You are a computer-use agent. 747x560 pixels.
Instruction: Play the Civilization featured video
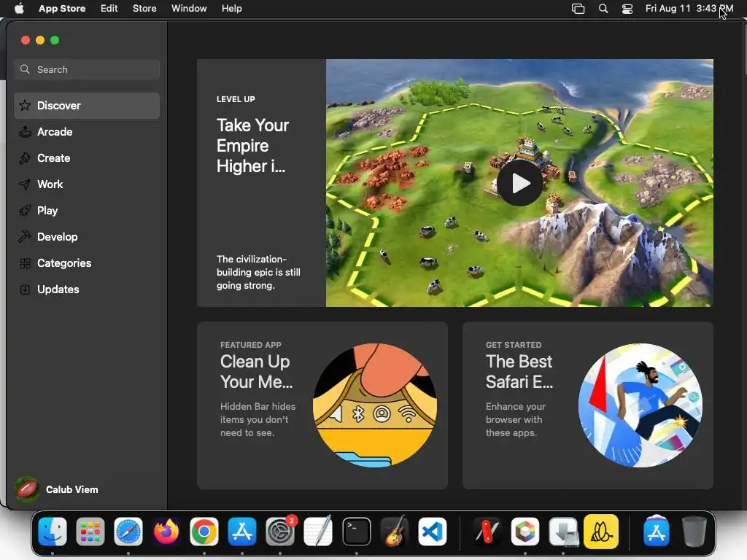[519, 183]
